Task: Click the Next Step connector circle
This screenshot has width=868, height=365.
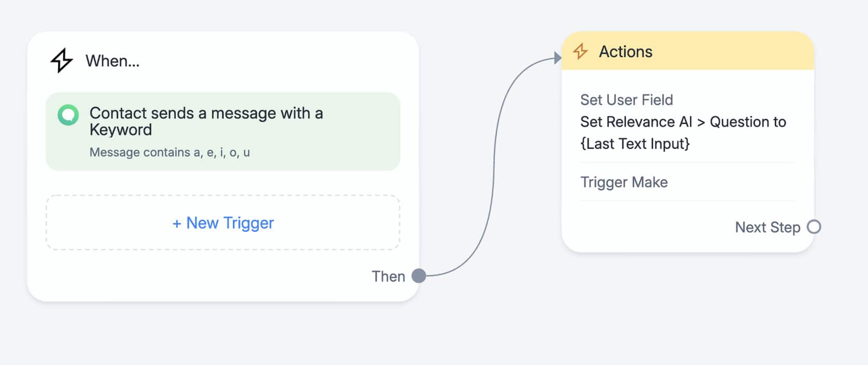Action: coord(814,227)
